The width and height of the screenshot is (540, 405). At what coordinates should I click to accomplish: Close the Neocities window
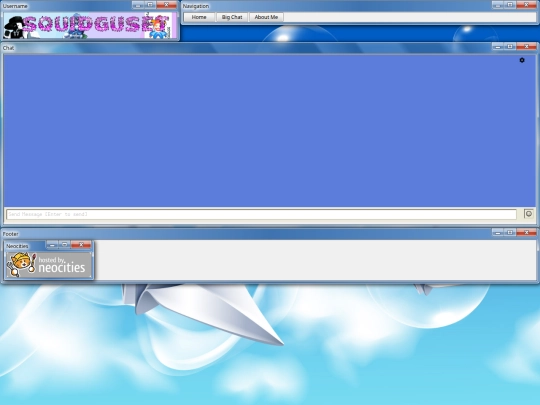pyautogui.click(x=81, y=245)
